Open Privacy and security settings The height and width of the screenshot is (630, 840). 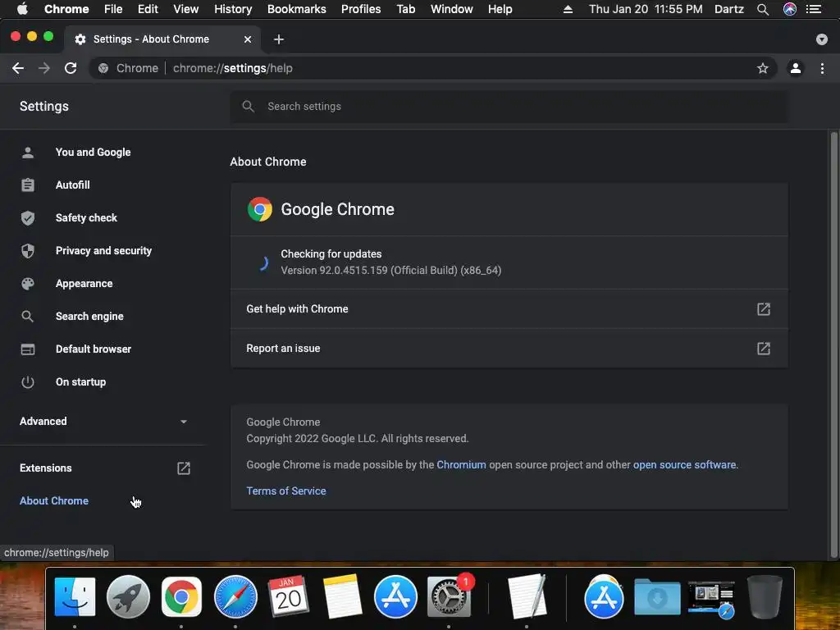pos(103,251)
